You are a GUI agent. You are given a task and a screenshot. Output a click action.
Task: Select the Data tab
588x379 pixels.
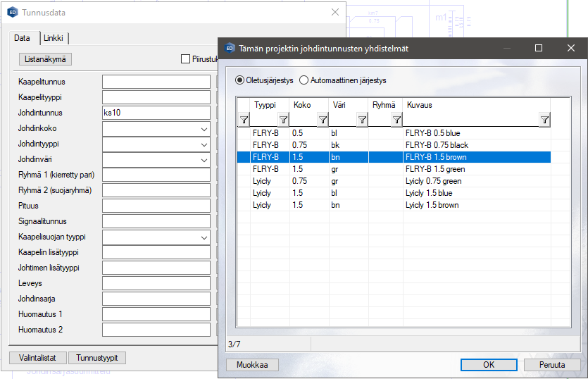[x=23, y=38]
